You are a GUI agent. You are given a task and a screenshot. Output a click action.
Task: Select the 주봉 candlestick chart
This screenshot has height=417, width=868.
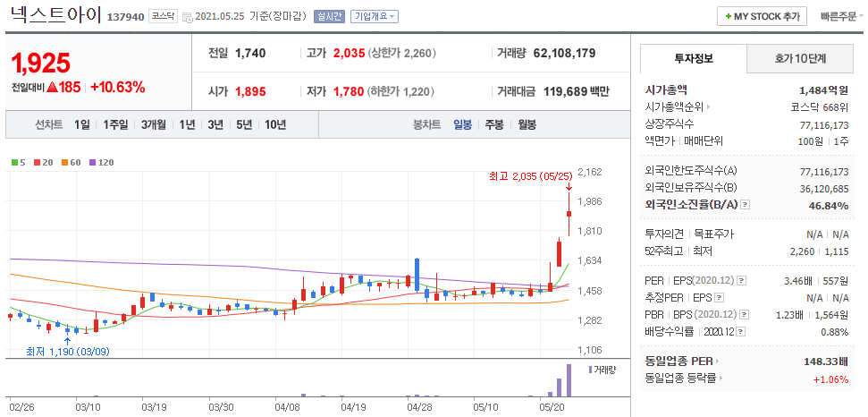point(494,124)
